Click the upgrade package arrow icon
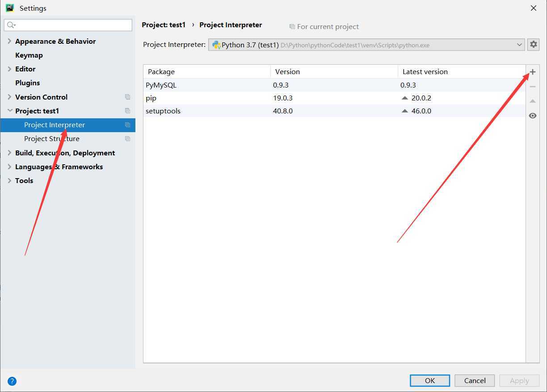 [x=533, y=101]
